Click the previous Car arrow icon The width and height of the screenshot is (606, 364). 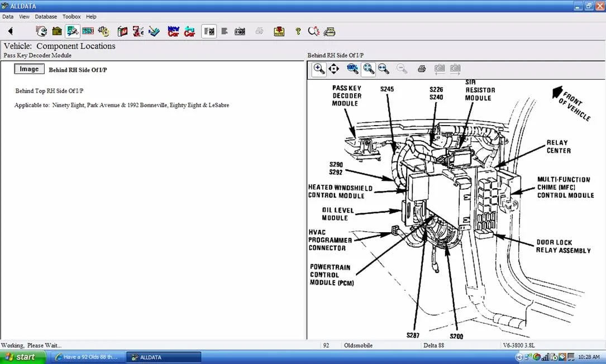click(189, 31)
